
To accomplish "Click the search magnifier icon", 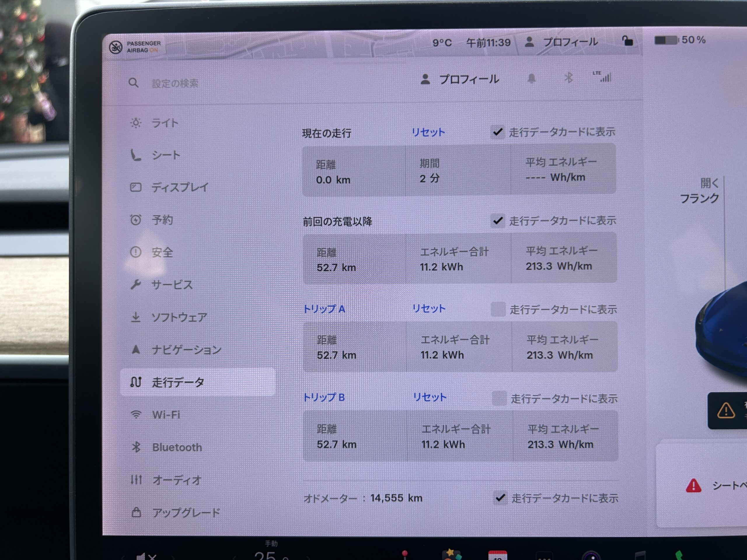I will 134,83.
